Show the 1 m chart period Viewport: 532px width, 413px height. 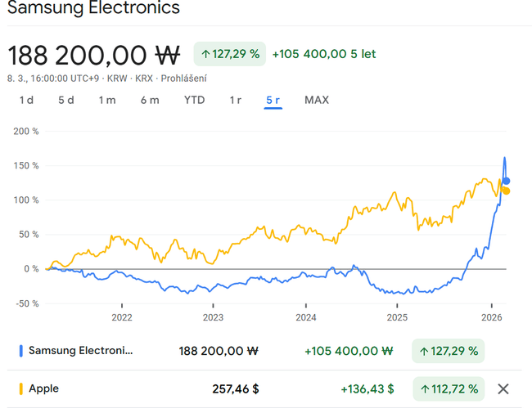pyautogui.click(x=107, y=100)
